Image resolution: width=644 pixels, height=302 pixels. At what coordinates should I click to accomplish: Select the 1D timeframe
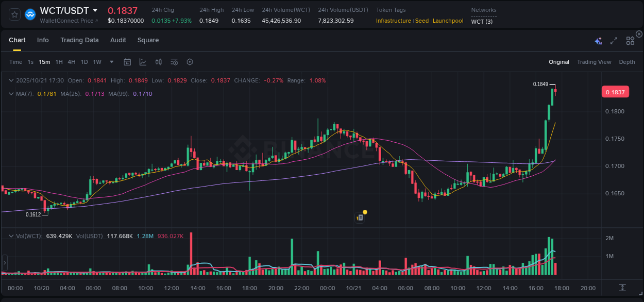(x=84, y=62)
